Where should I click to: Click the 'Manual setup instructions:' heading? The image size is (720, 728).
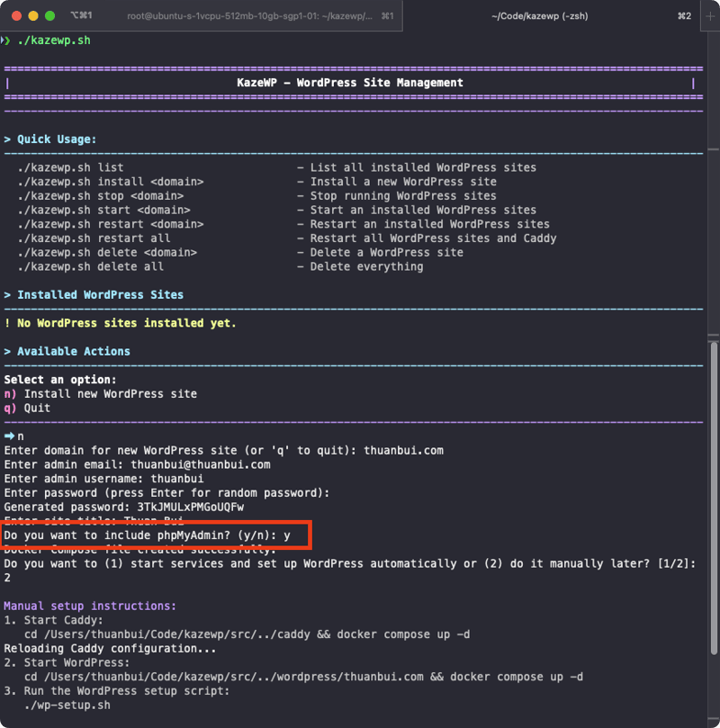coord(90,607)
